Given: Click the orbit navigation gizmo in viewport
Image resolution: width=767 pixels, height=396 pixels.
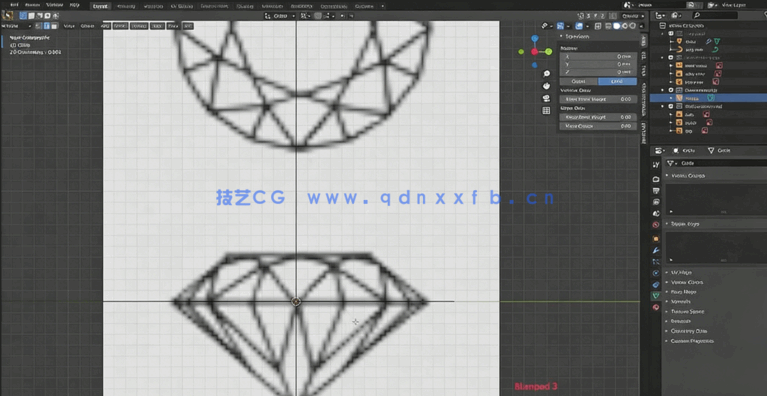Looking at the screenshot, I should point(535,51).
